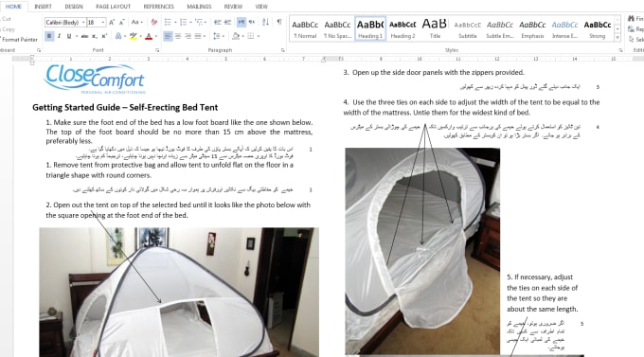Toggle Superscript formatting
The height and width of the screenshot is (357, 644).
click(104, 36)
